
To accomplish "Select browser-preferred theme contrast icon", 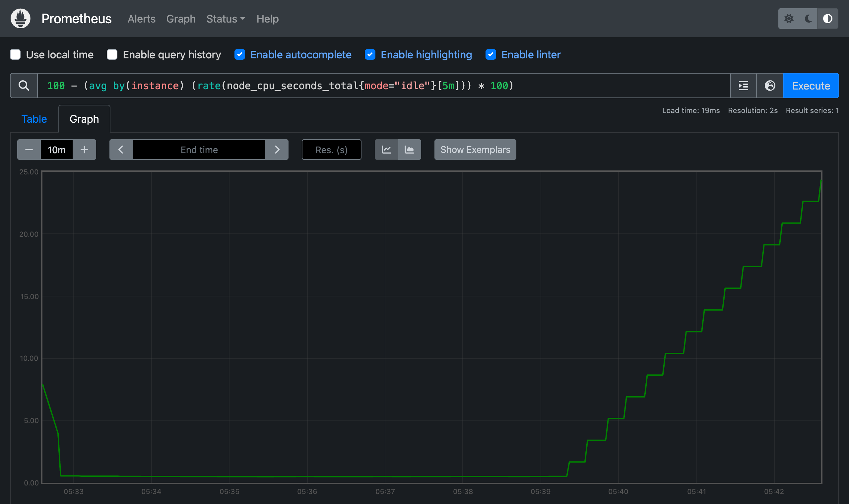I will click(827, 18).
